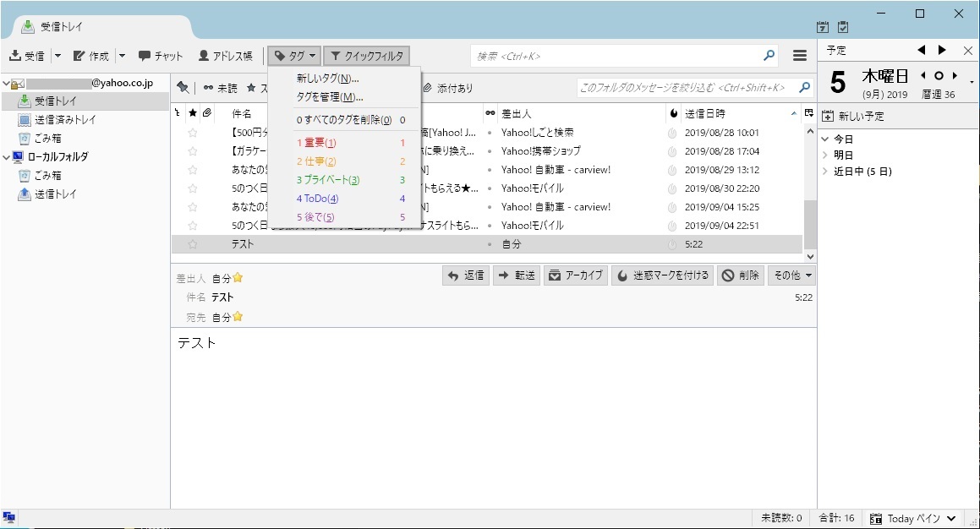The width and height of the screenshot is (980, 529).
Task: Toggle the 添付あり attachment filter
Action: [448, 88]
